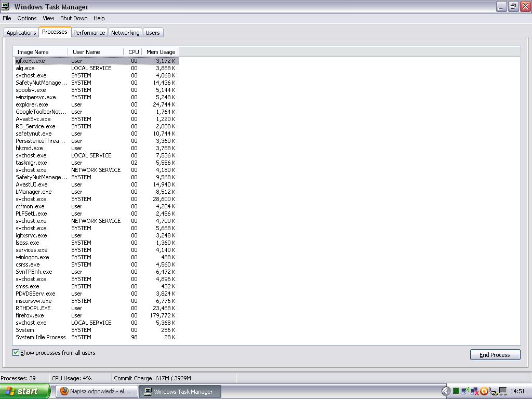Click the Safely Remove Hardware tray icon

point(494,392)
